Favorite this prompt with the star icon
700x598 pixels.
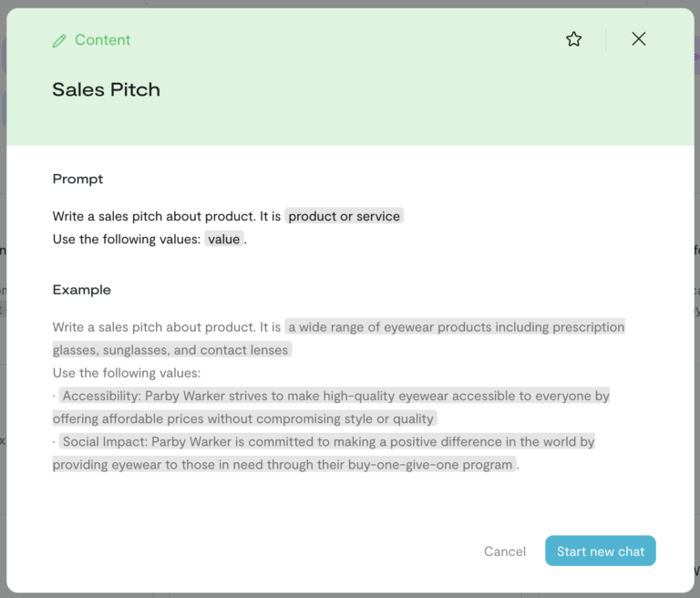coord(573,39)
